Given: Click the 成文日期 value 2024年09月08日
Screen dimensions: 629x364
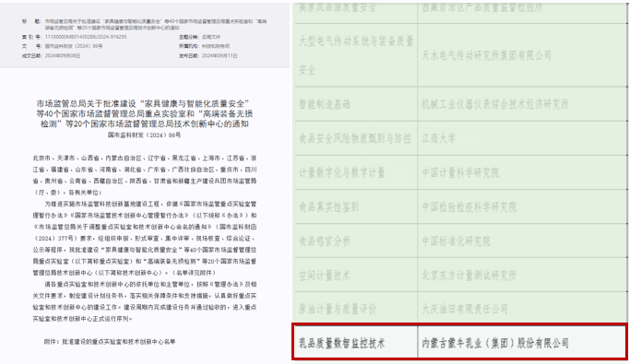Looking at the screenshot, I should point(63,55).
